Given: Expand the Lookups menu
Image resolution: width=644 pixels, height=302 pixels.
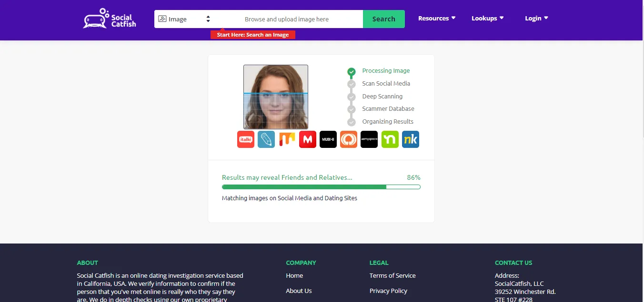Looking at the screenshot, I should (487, 18).
